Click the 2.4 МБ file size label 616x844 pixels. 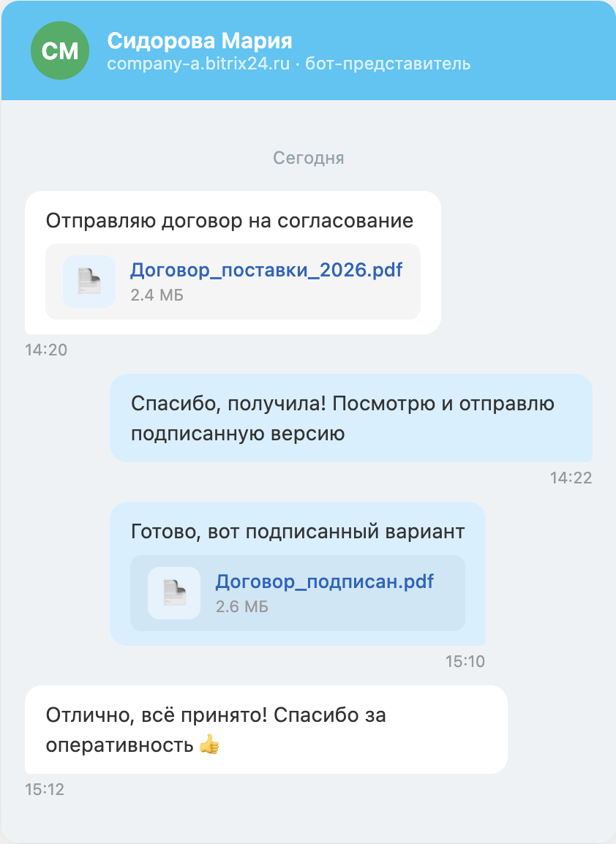(157, 295)
